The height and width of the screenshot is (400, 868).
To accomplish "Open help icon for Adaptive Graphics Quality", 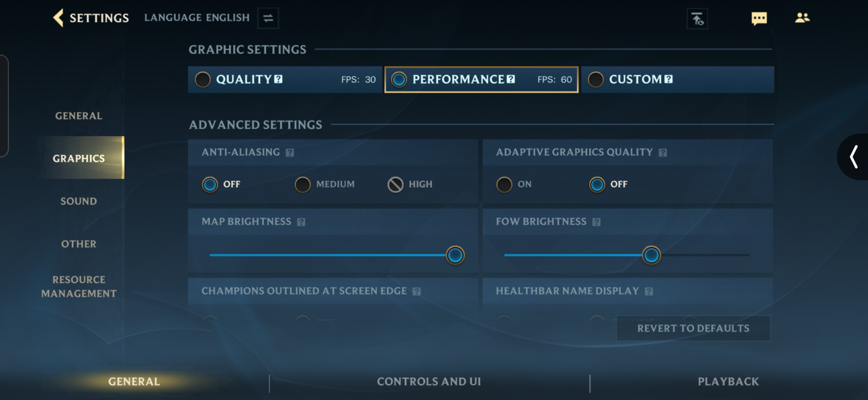I will 662,153.
